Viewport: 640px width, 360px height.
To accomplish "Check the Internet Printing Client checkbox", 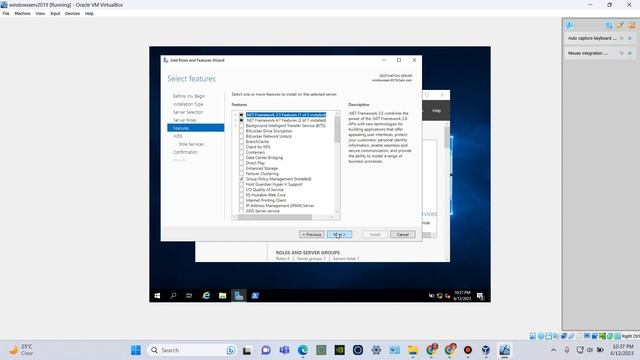I will (241, 200).
